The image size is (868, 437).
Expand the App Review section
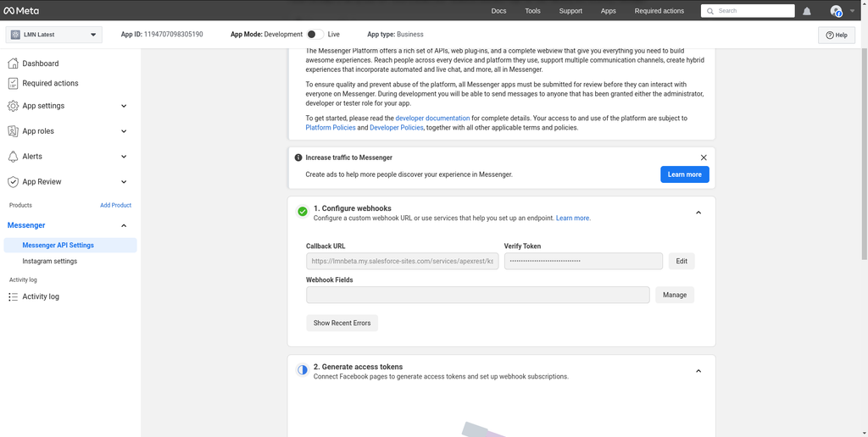[124, 182]
